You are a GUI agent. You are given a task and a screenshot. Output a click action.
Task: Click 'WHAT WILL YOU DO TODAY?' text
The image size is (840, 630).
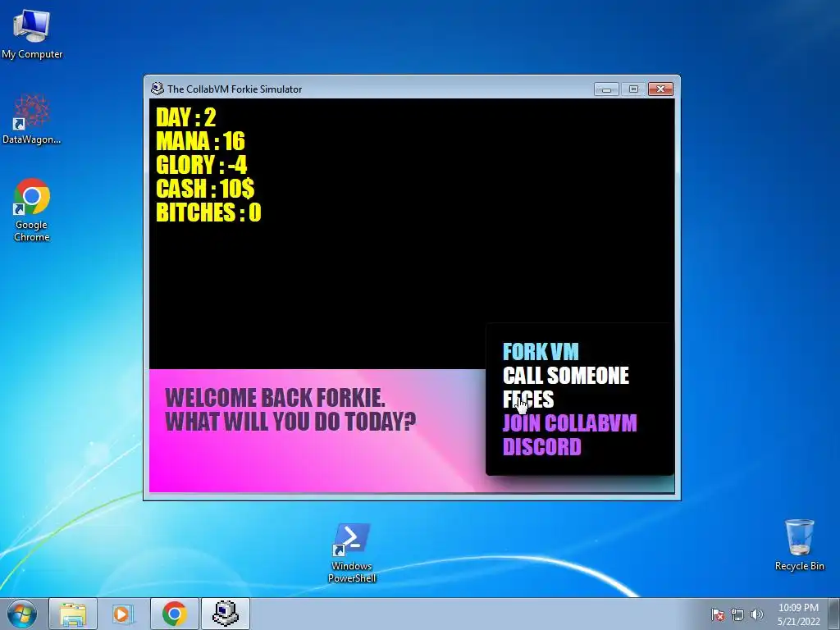(x=290, y=422)
